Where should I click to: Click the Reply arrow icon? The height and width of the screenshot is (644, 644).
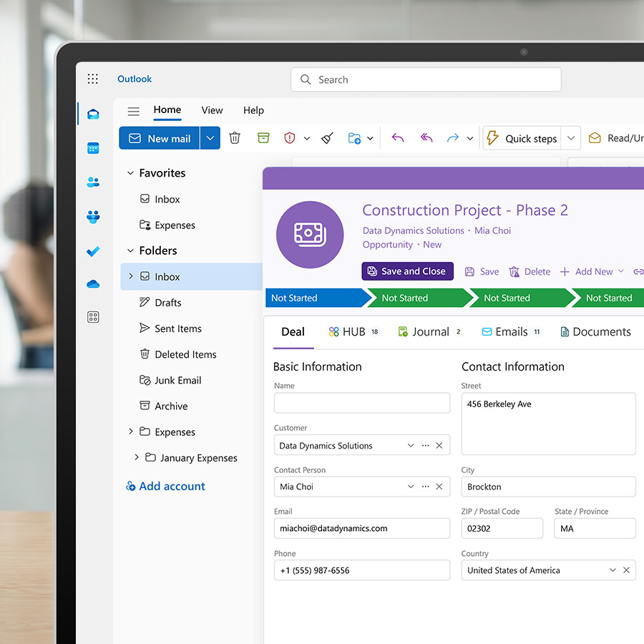[x=398, y=137]
